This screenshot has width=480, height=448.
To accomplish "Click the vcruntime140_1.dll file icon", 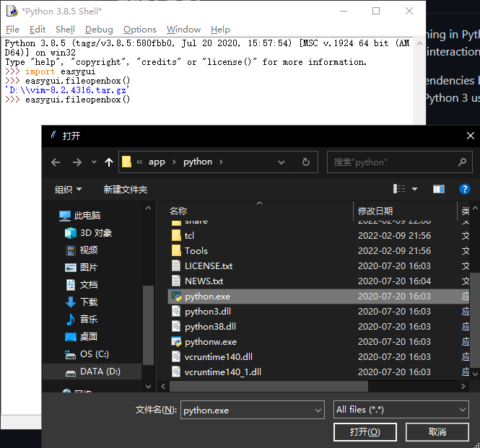I will [176, 372].
